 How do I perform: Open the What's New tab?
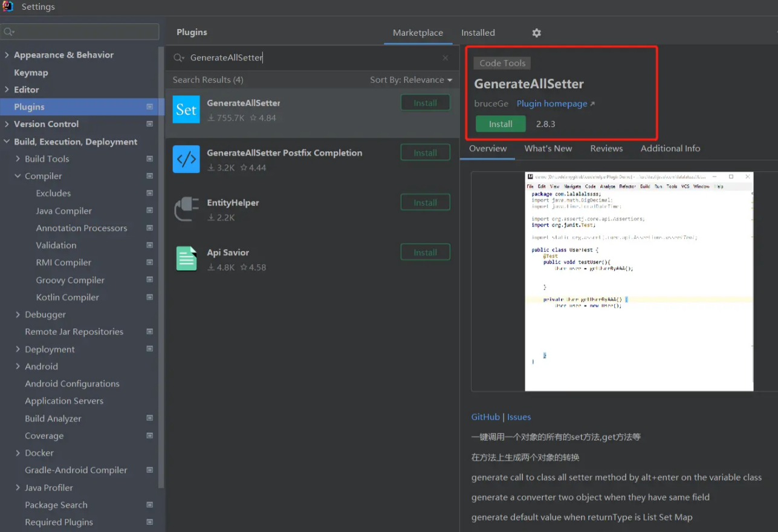[x=548, y=148]
